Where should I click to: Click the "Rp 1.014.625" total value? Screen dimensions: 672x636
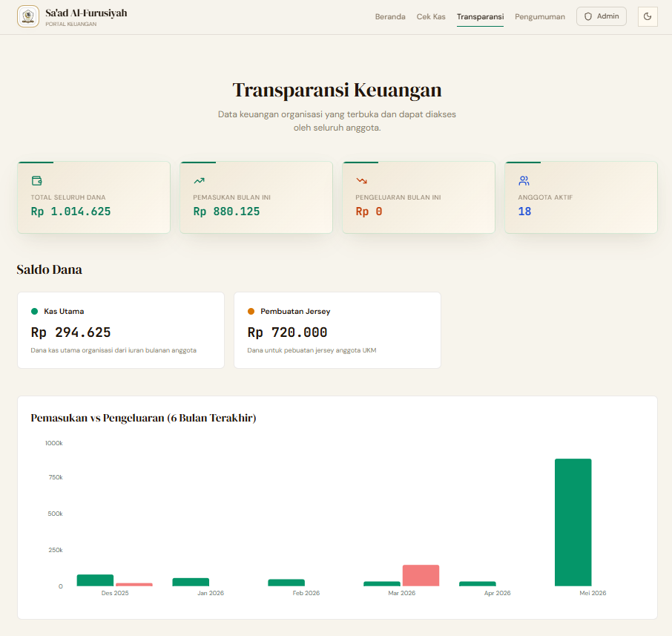(70, 212)
